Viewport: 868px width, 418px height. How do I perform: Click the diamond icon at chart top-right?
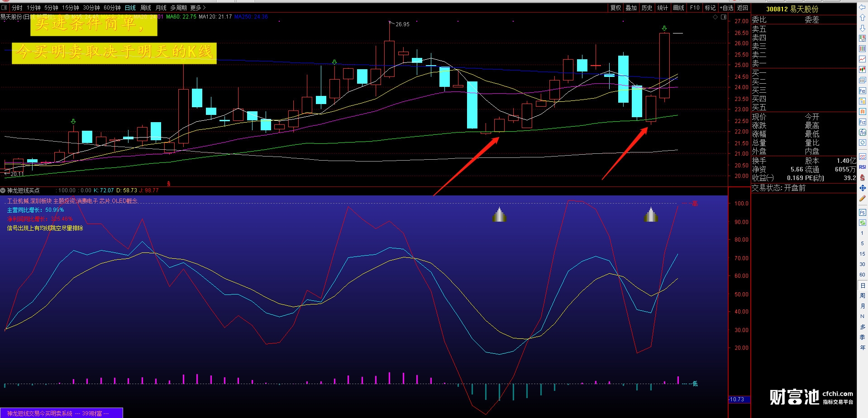(715, 17)
